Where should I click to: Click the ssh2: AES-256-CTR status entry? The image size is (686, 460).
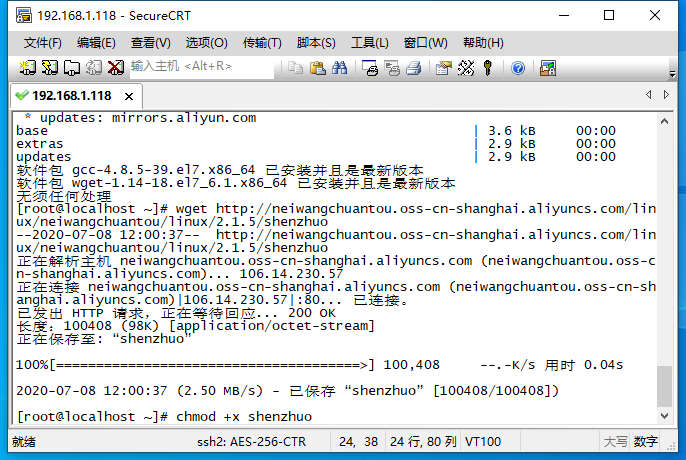point(252,442)
